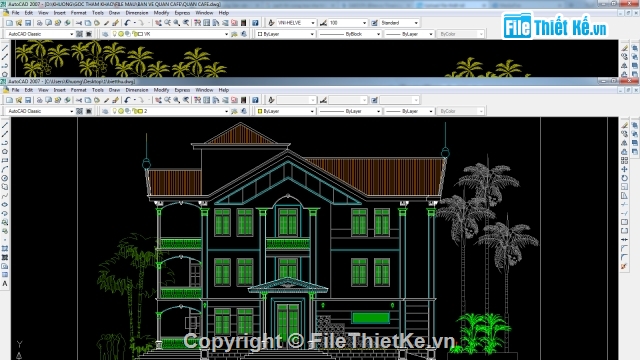640x360 pixels.
Task: Select Erase tool in bietthu.dwg modify toolbar
Action: pos(624,125)
